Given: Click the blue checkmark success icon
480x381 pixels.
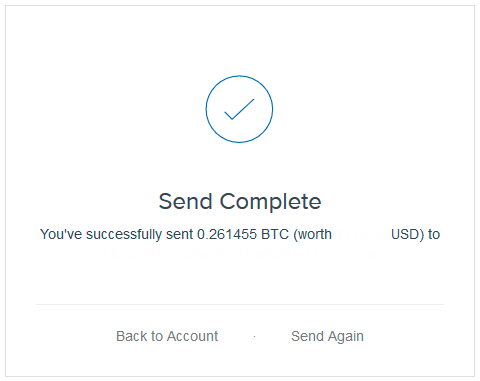Looking at the screenshot, I should click(x=239, y=109).
